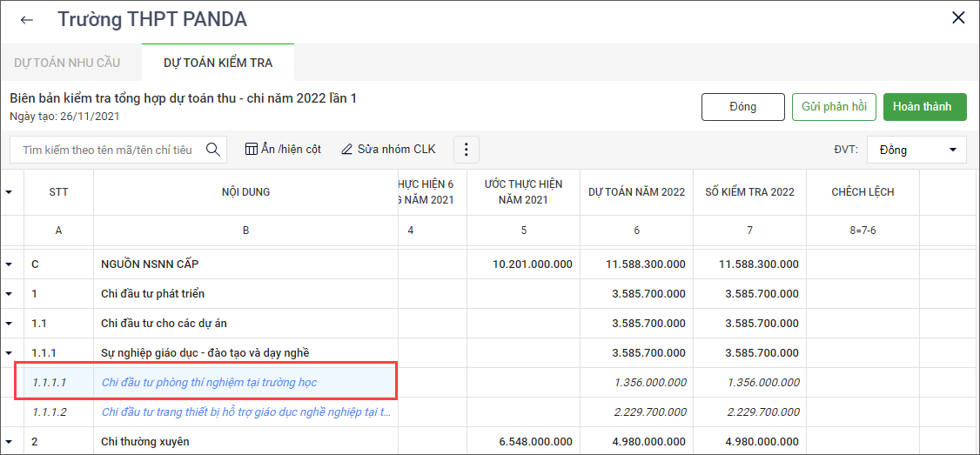Close the dialog with the X icon
The height and width of the screenshot is (455, 980).
point(958,18)
